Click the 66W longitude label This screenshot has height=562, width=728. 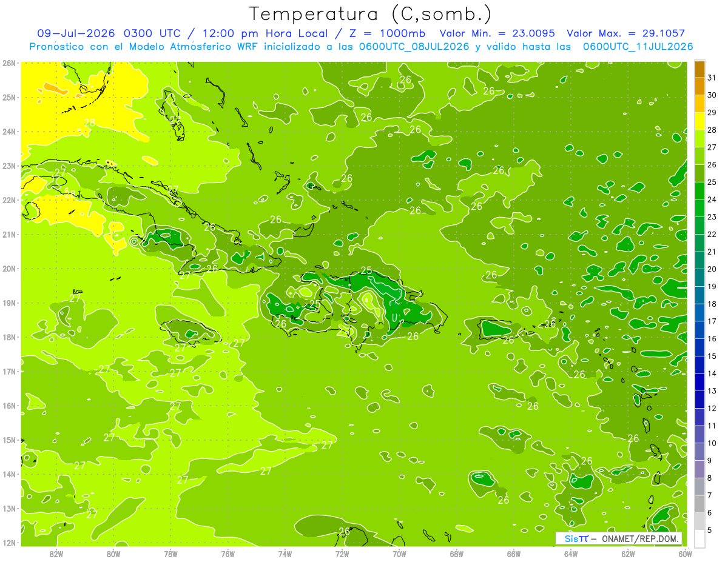[x=514, y=554]
